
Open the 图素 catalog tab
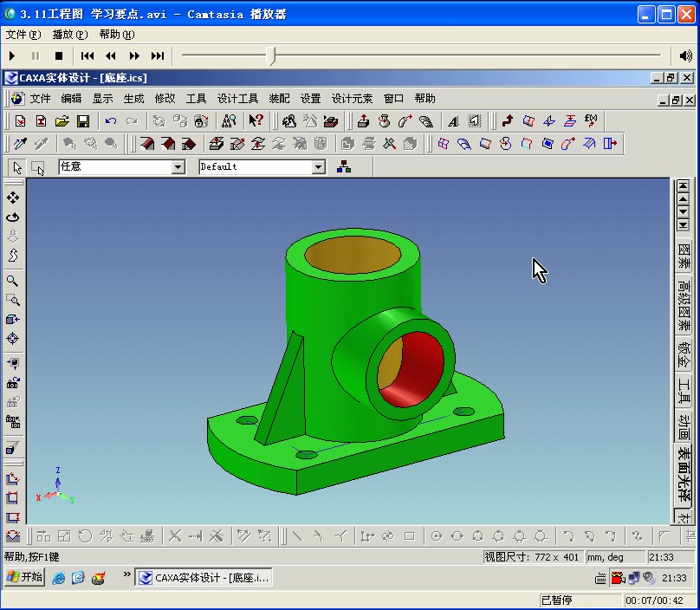[684, 255]
